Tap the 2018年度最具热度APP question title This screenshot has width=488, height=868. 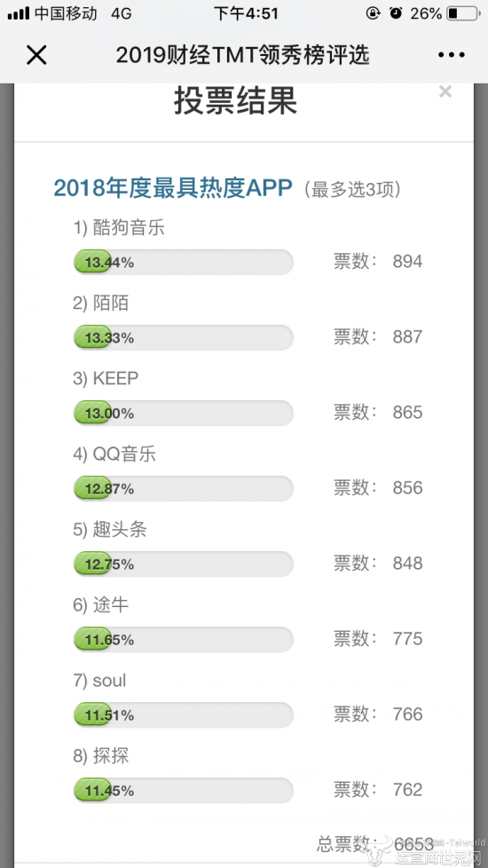[x=173, y=189]
